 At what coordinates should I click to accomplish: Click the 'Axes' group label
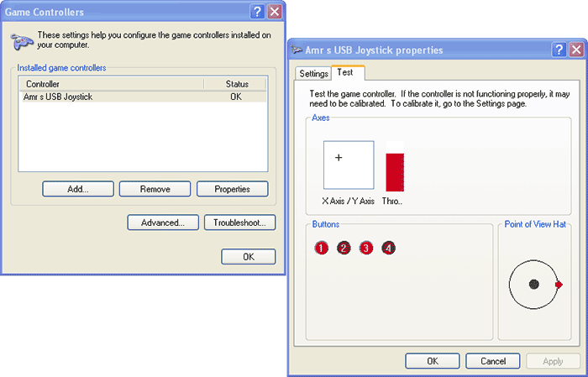(321, 118)
